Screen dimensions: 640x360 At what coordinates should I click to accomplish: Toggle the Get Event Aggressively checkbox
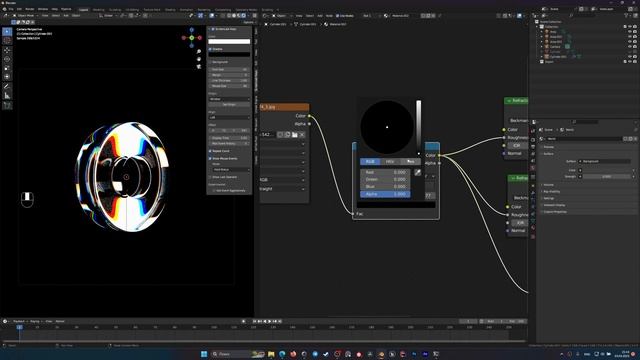213,191
